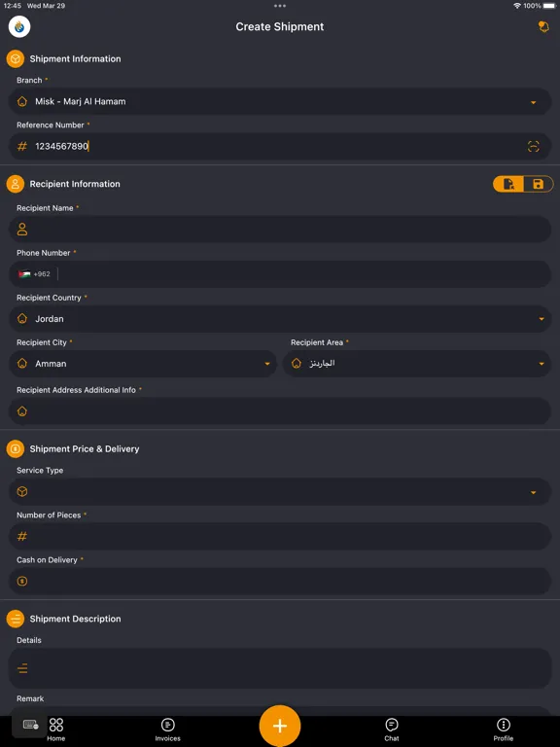Open the Recipient Area dropdown
The height and width of the screenshot is (747, 560).
[417, 364]
